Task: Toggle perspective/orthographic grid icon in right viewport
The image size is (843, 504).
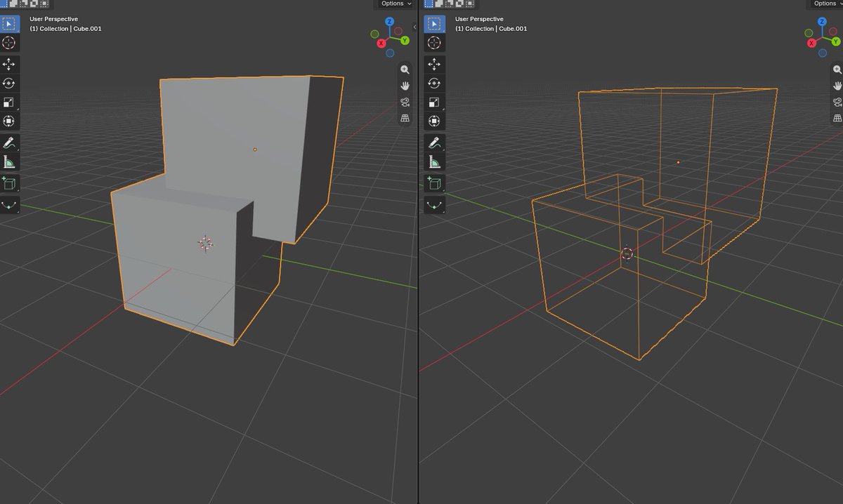Action: click(x=837, y=118)
